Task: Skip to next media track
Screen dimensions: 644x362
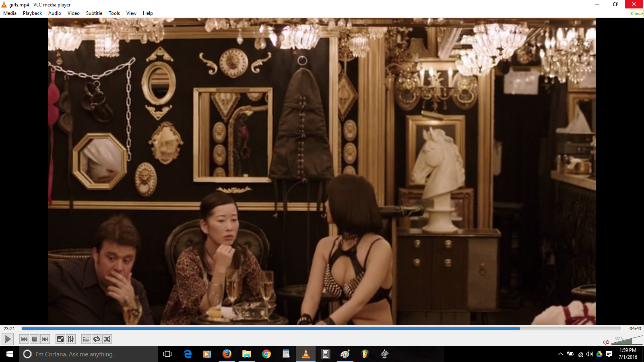Action: click(x=45, y=339)
